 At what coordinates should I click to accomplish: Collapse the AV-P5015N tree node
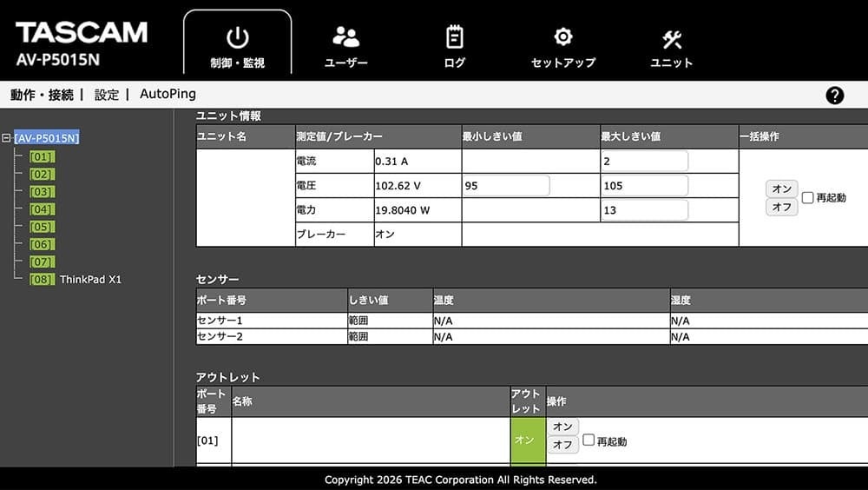tap(6, 138)
